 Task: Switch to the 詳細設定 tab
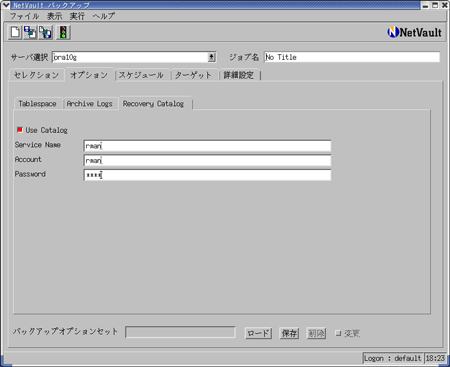[239, 75]
